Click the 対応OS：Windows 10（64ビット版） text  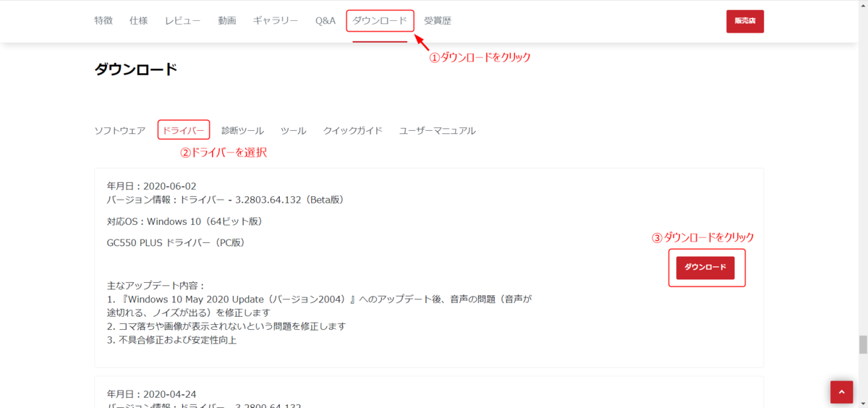pos(184,221)
